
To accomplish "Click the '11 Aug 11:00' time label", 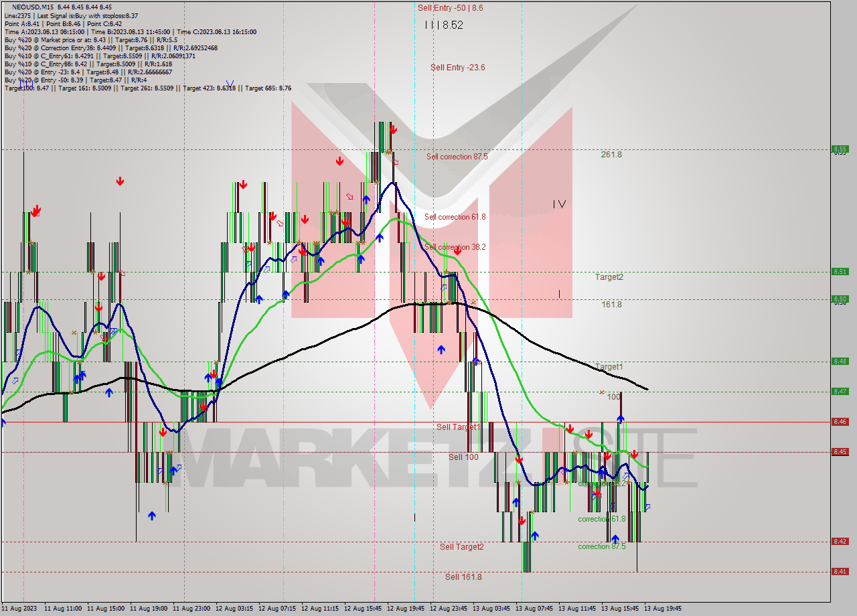I will [x=63, y=609].
